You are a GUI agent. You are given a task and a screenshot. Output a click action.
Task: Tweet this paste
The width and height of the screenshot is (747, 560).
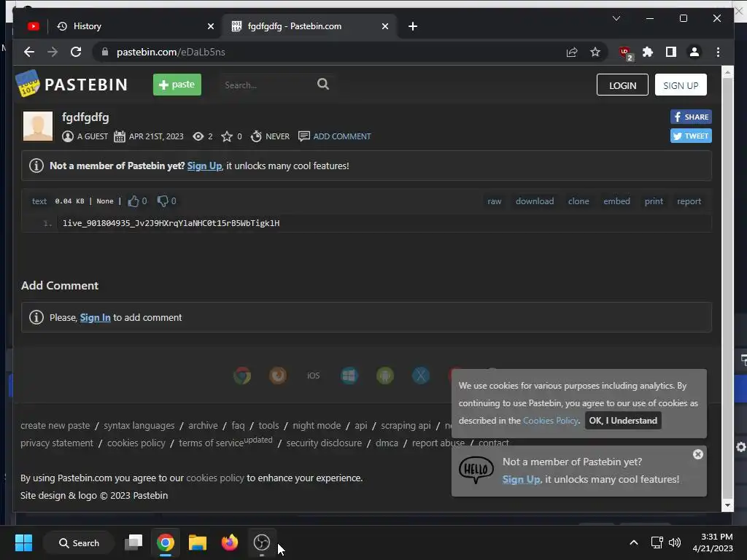pyautogui.click(x=691, y=136)
